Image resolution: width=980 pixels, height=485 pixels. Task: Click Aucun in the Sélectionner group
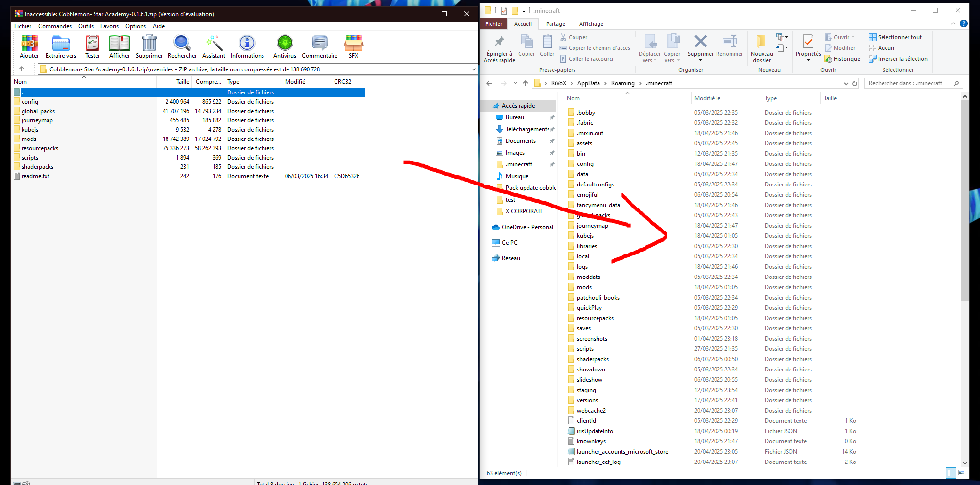coord(882,48)
